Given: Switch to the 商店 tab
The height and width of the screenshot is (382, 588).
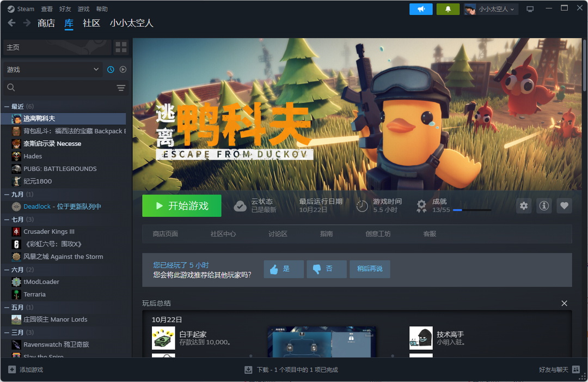Looking at the screenshot, I should tap(46, 23).
